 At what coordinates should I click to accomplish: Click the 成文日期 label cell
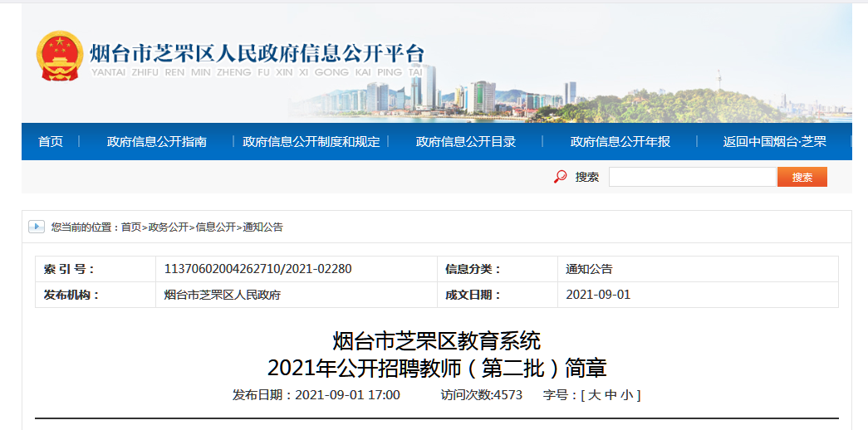point(498,295)
